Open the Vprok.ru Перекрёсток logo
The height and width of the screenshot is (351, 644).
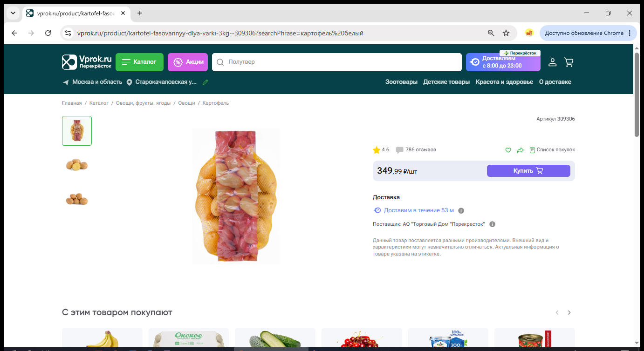coord(87,62)
